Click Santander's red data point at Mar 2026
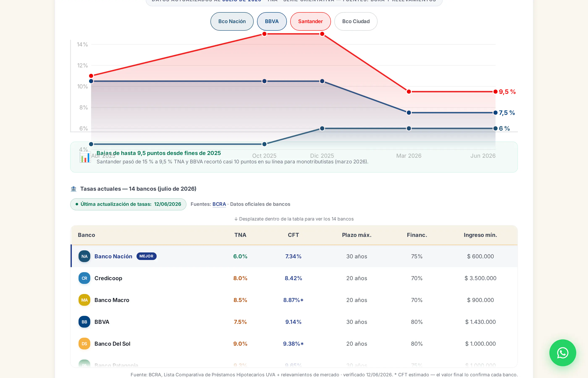Viewport: 588px width, 378px height. (409, 92)
